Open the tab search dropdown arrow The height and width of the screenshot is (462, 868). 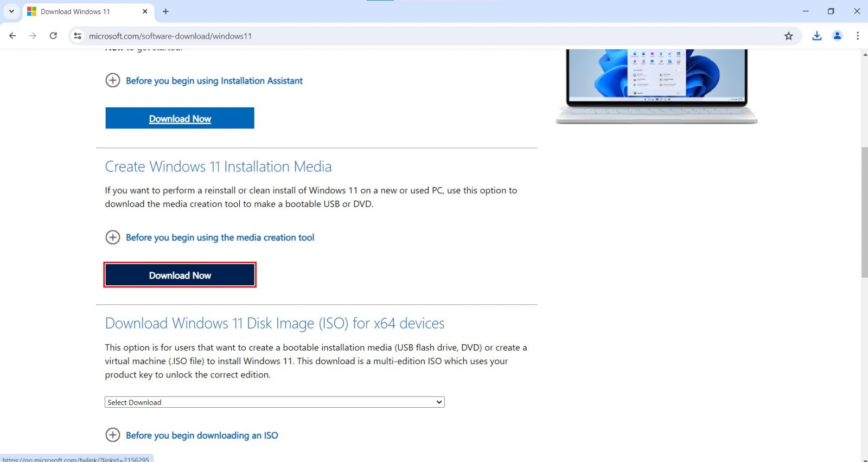(11, 11)
